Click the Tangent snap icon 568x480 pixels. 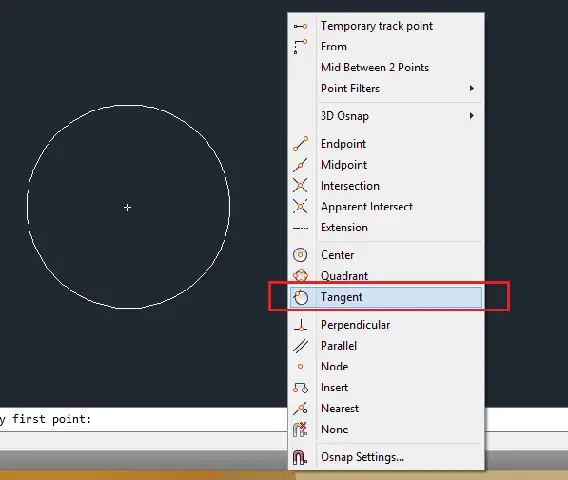(x=301, y=297)
